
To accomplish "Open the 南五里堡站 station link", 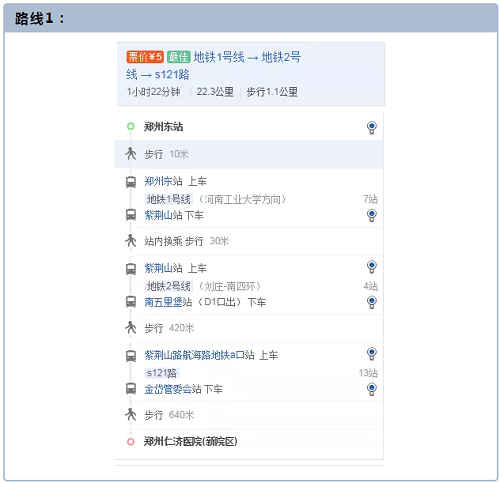I will coord(168,302).
